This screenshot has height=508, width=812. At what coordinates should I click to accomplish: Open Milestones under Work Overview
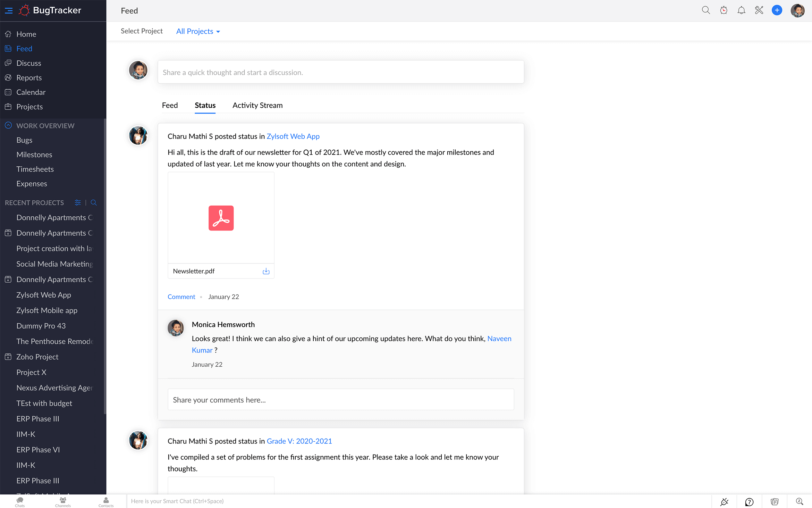pyautogui.click(x=34, y=155)
